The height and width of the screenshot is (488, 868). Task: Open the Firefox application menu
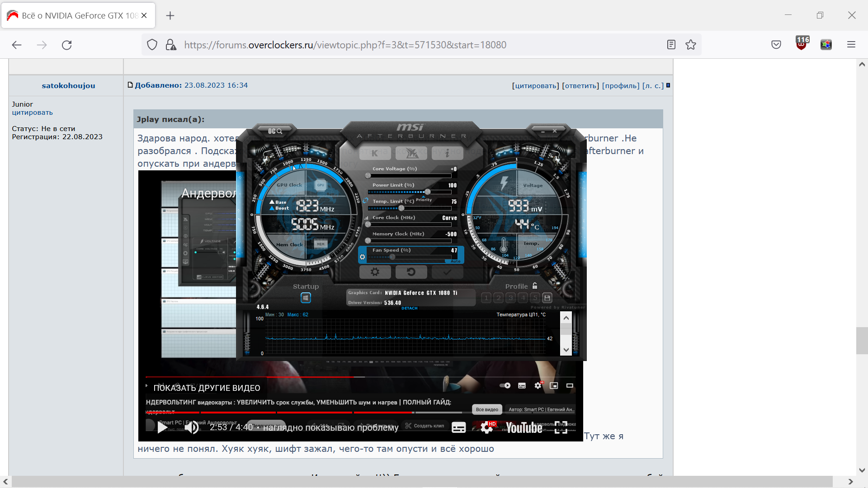pyautogui.click(x=851, y=45)
